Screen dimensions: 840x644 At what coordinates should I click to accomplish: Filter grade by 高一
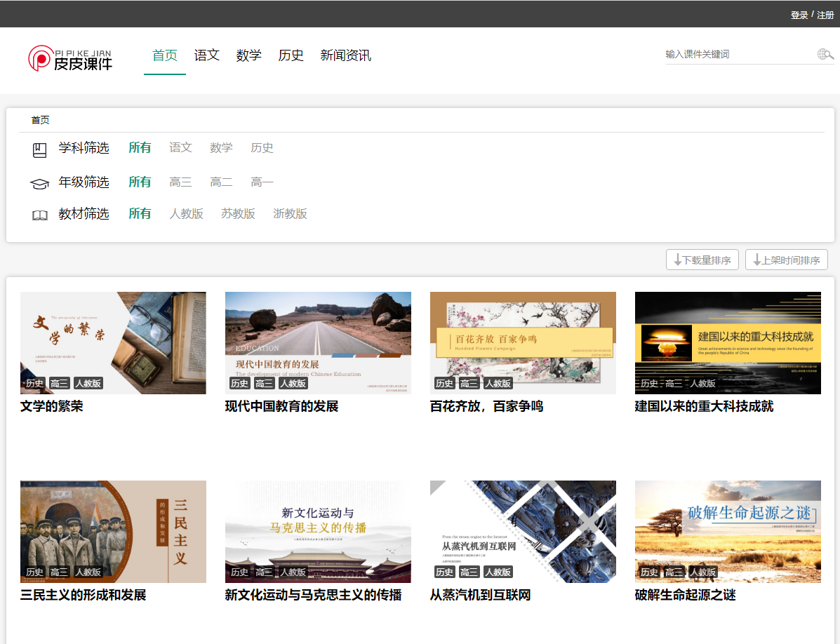click(x=262, y=182)
